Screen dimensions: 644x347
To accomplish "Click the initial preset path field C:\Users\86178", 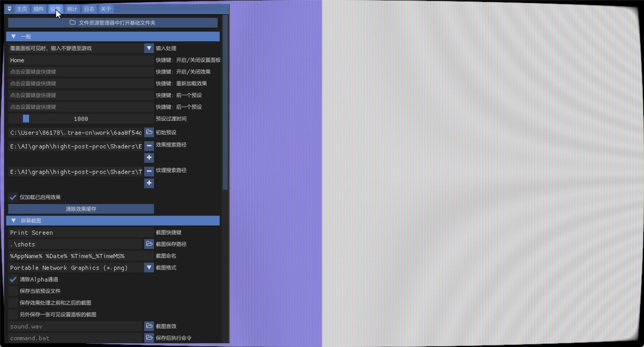I will tap(75, 132).
